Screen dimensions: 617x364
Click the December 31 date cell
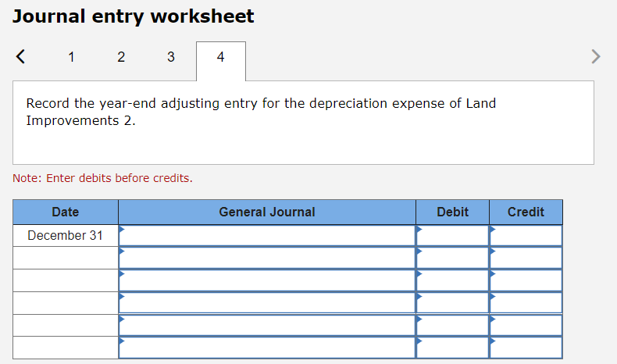tap(66, 235)
